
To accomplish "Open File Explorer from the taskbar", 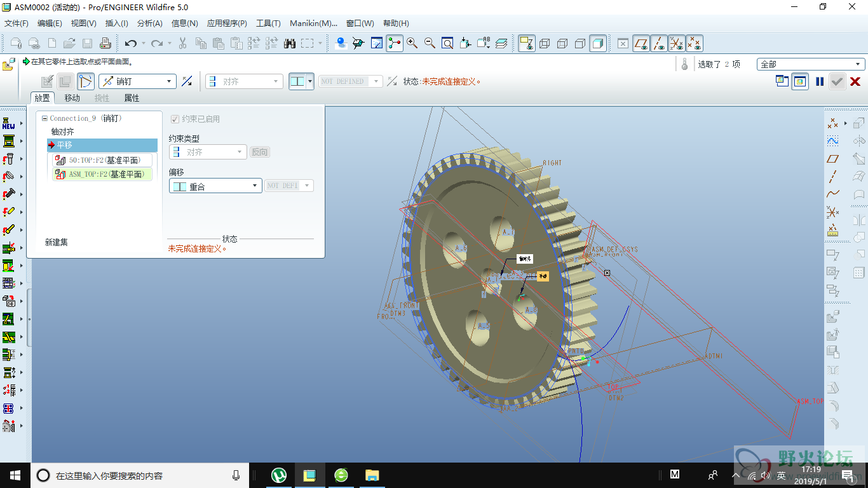I will coord(372,475).
